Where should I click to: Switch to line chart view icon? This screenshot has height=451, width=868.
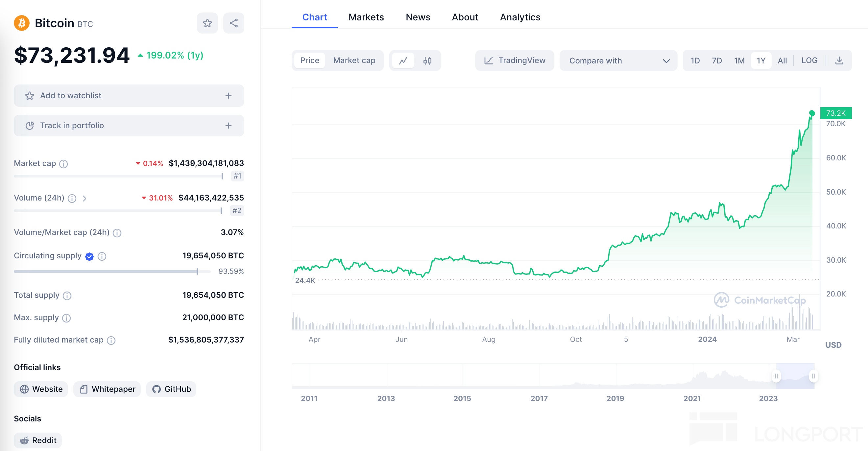click(403, 60)
